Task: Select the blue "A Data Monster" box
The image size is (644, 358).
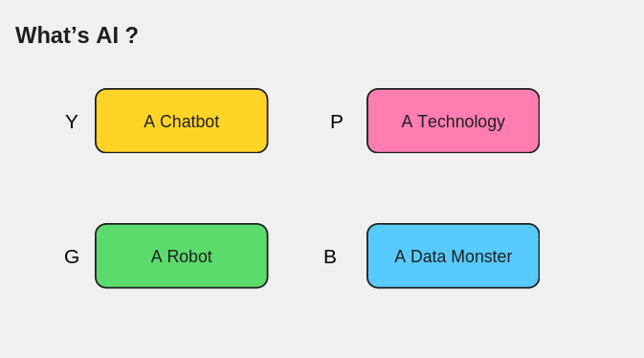Action: tap(453, 257)
